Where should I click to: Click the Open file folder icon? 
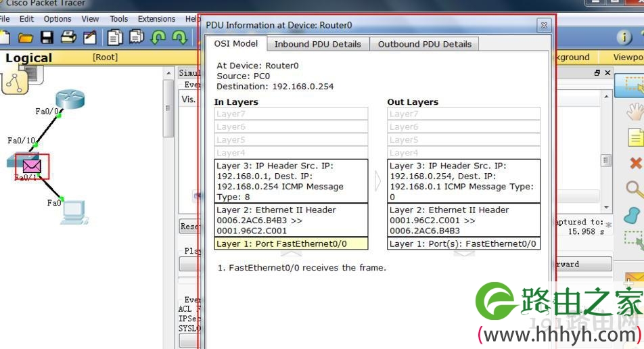tap(26, 38)
